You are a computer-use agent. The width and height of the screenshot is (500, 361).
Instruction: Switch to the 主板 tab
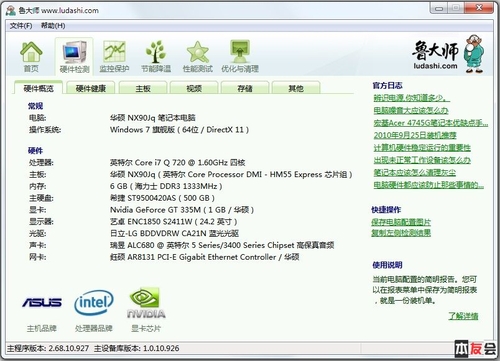143,88
